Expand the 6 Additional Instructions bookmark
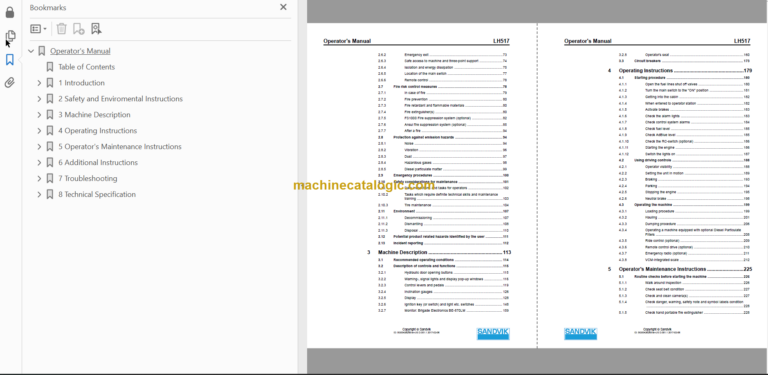The width and height of the screenshot is (768, 375). point(39,163)
